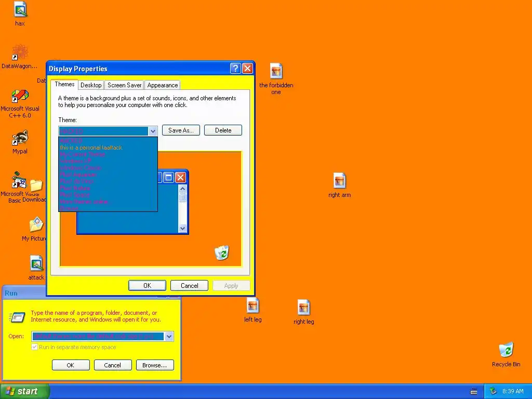The width and height of the screenshot is (532, 399).
Task: Select Microsoft Visual Basic shortcut icon
Action: [19, 180]
